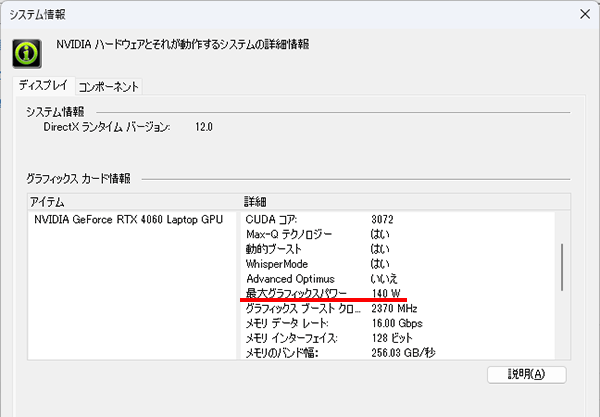The width and height of the screenshot is (600, 417).
Task: Click the CUDA core value 3072
Action: [x=382, y=220]
